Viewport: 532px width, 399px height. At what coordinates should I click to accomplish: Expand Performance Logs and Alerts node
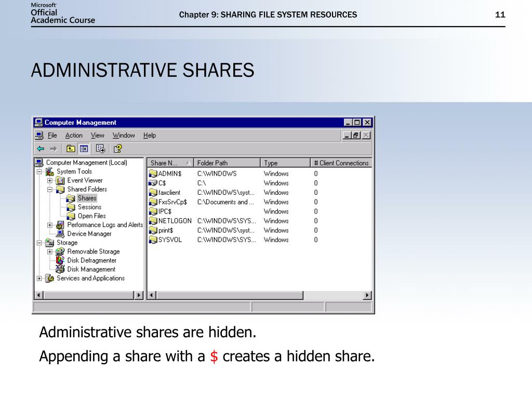pyautogui.click(x=50, y=225)
